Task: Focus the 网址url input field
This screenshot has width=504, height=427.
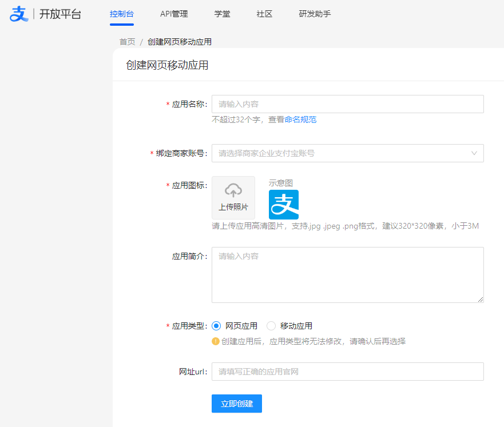Action: (347, 372)
